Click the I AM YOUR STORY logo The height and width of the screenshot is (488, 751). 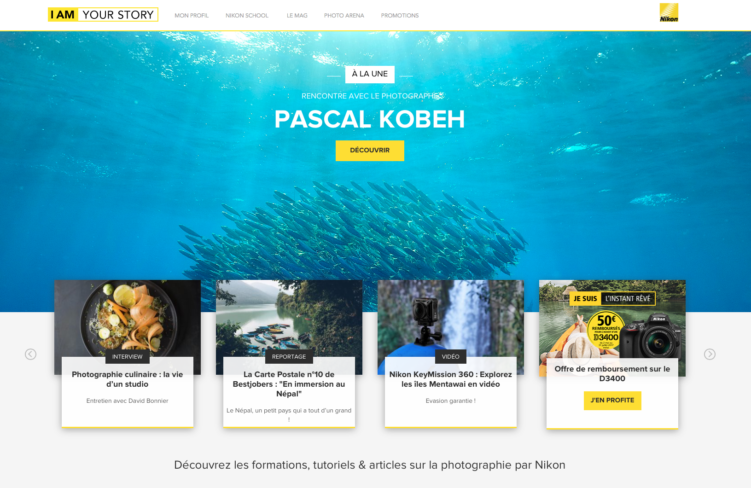[x=103, y=15]
